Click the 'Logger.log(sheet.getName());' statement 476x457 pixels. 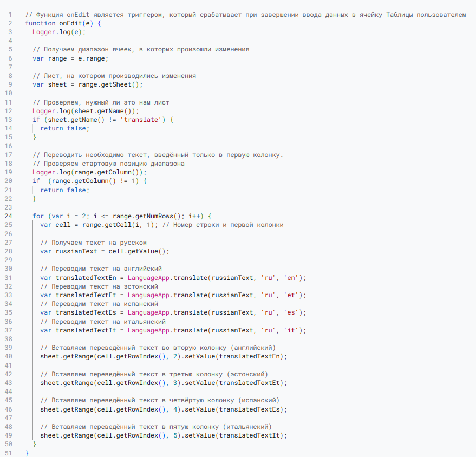click(x=86, y=111)
